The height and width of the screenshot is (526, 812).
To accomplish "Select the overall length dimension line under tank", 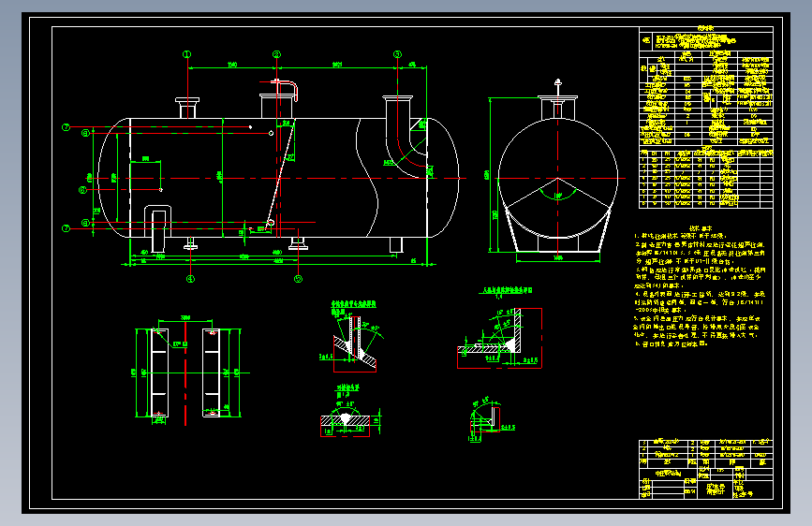I will coord(278,264).
